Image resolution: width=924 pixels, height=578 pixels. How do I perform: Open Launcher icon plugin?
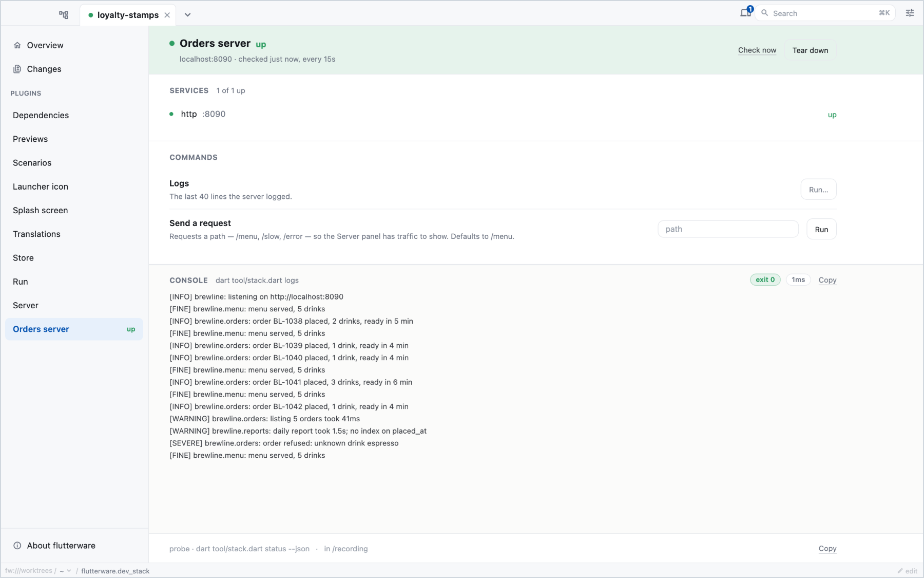pyautogui.click(x=74, y=187)
